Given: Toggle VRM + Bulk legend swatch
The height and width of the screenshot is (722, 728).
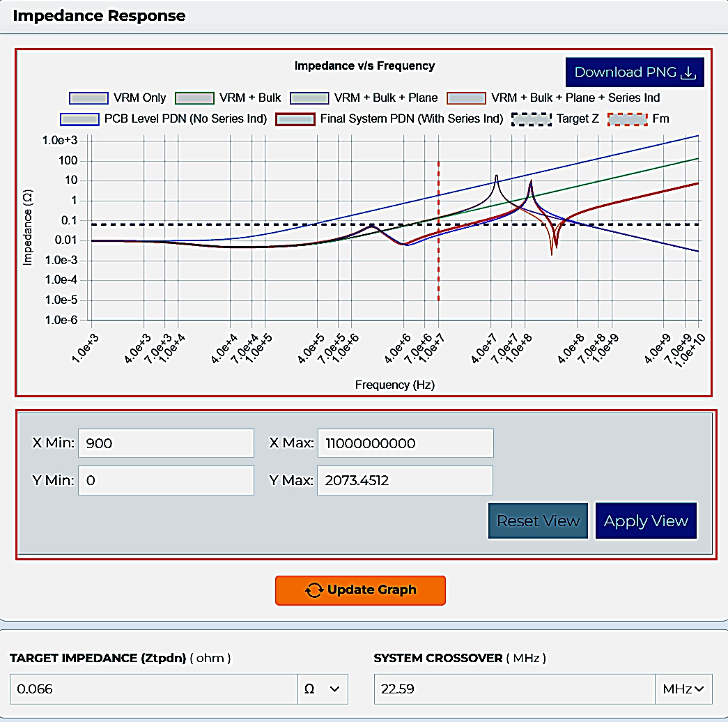Looking at the screenshot, I should coord(194,98).
